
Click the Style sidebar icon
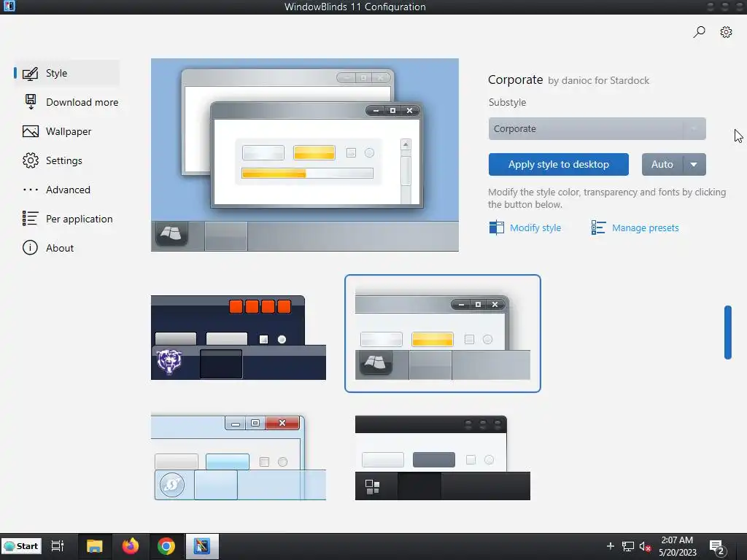coord(31,74)
